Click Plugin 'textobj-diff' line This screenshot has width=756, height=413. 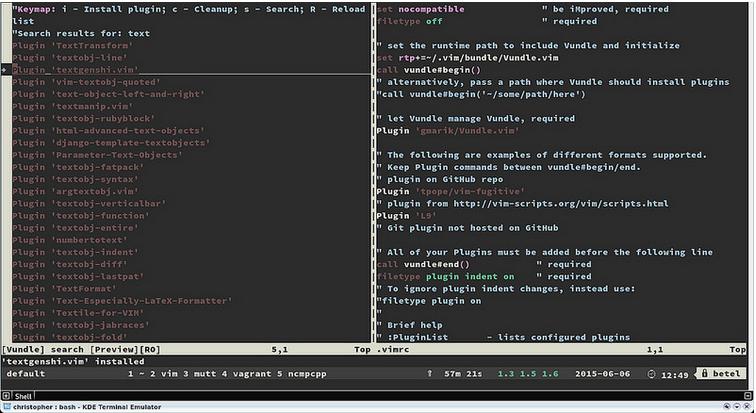70,265
